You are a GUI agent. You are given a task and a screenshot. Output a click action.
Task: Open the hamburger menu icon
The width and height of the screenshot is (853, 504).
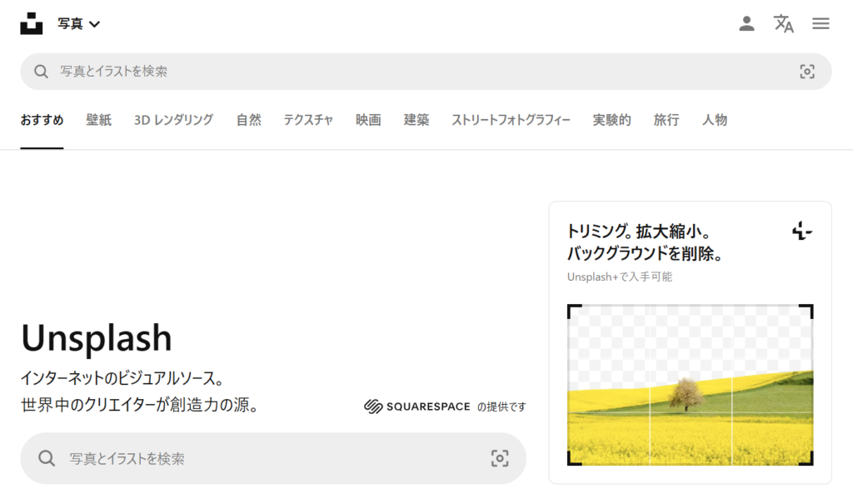click(821, 23)
